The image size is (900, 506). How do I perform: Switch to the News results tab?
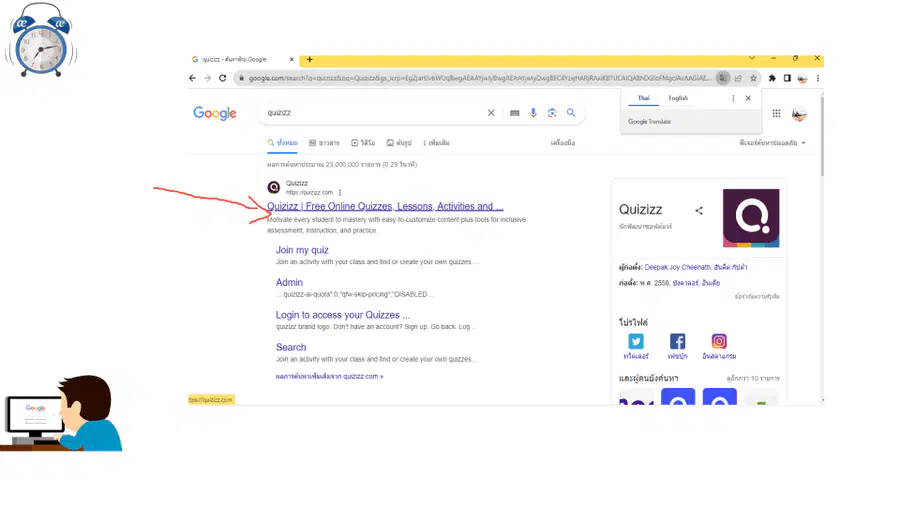coord(324,142)
